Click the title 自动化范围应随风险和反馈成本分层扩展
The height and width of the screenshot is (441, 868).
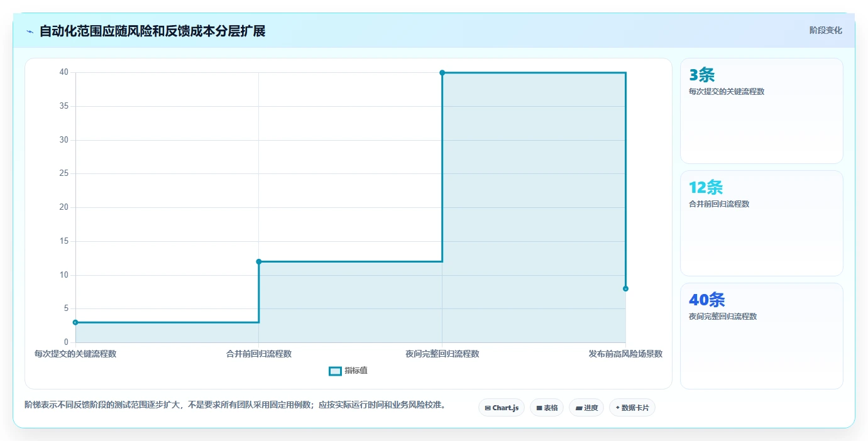click(x=152, y=31)
